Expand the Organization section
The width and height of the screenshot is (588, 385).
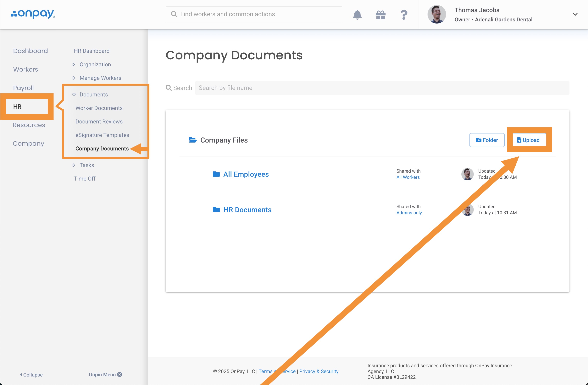(74, 64)
